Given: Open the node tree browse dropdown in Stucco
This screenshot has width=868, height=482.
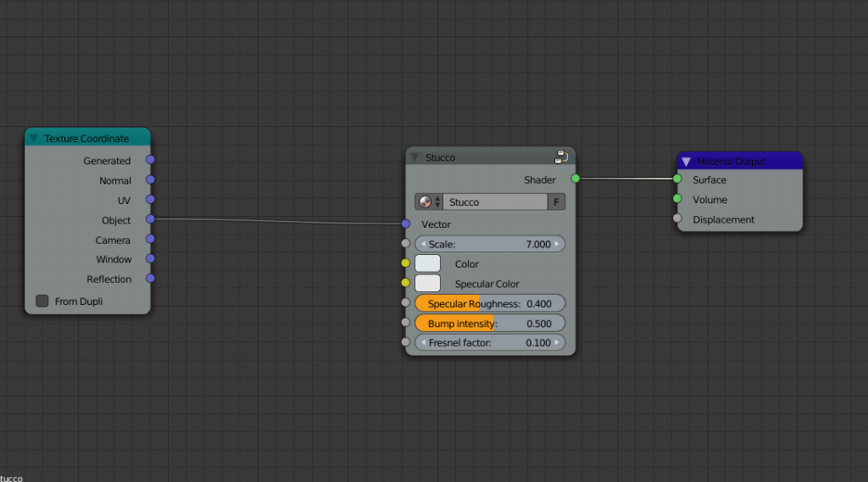Looking at the screenshot, I should [x=429, y=202].
